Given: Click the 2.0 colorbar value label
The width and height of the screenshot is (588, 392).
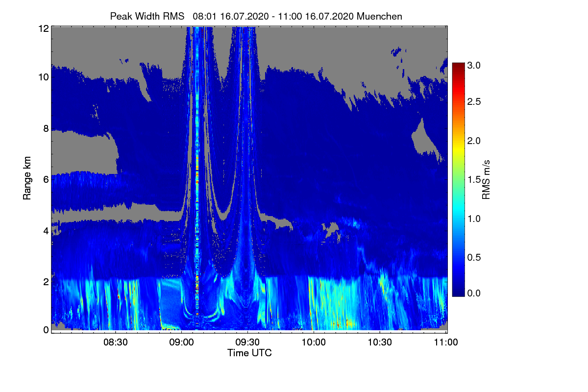Looking at the screenshot, I should click(x=475, y=141).
